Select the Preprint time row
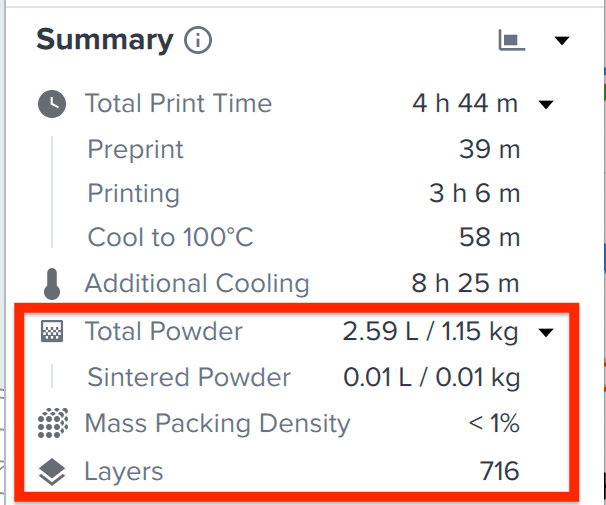 [303, 149]
